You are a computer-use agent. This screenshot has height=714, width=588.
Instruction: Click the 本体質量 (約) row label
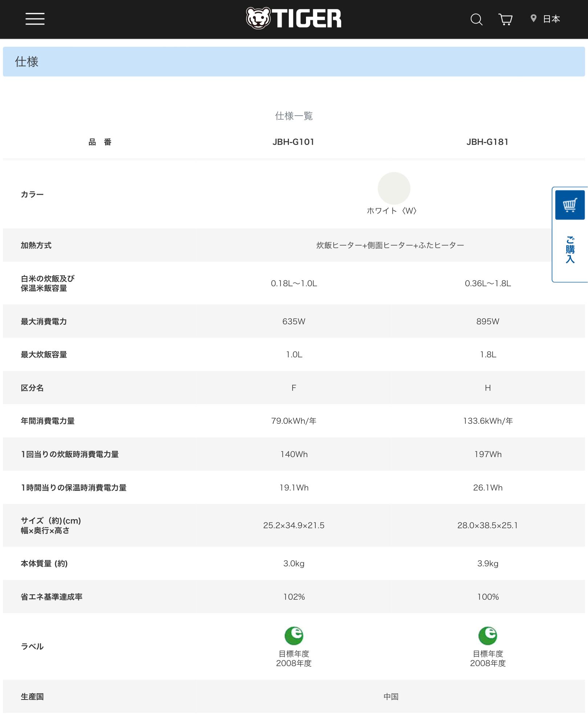44,563
